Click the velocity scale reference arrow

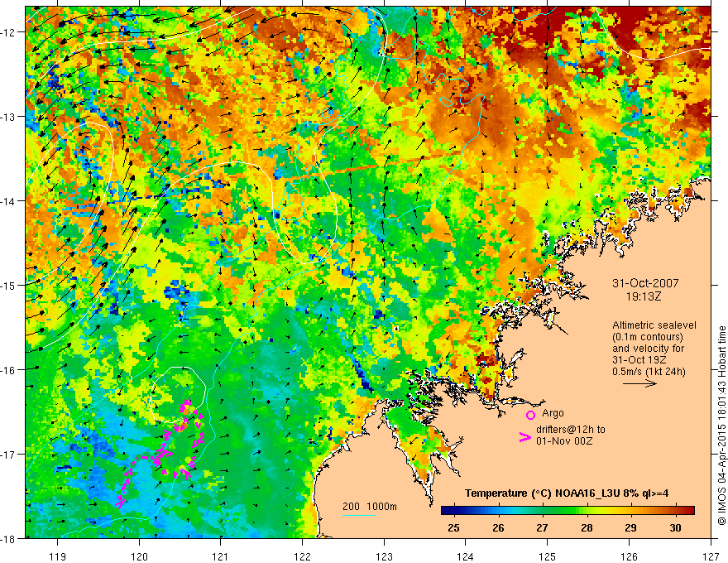(x=639, y=383)
